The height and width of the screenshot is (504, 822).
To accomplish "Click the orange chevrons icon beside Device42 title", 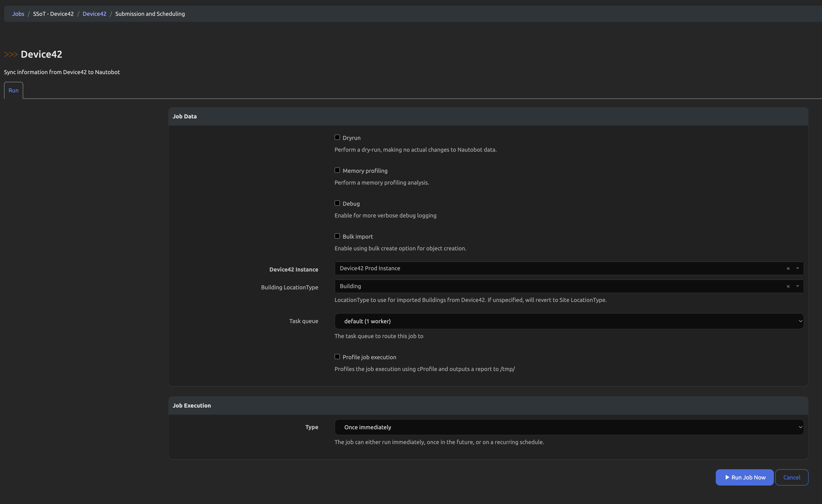I will pyautogui.click(x=11, y=54).
